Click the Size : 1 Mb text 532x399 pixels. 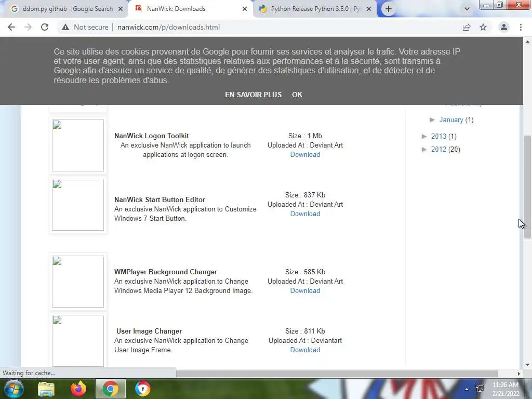pos(305,136)
